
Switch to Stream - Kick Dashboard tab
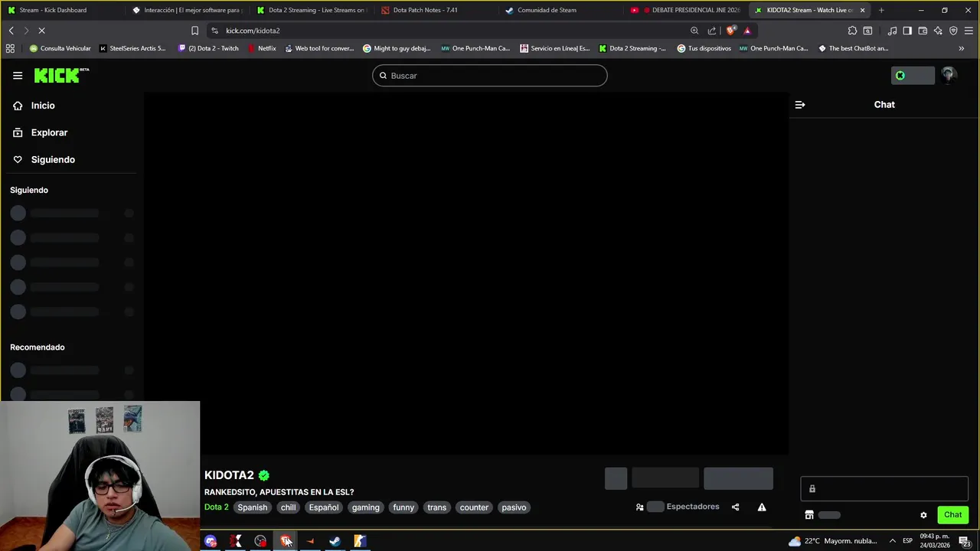click(x=61, y=10)
